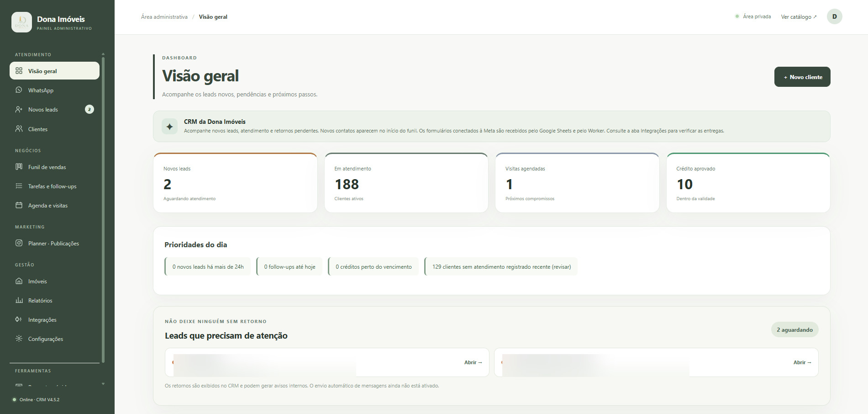868x414 pixels.
Task: Click the Novos leads badge showing 2
Action: 89,109
